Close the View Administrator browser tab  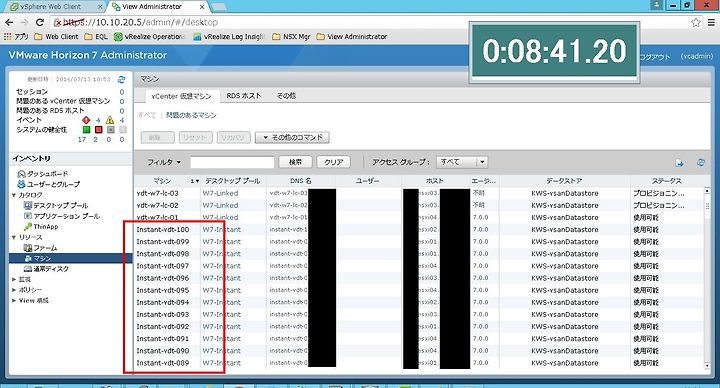point(202,7)
